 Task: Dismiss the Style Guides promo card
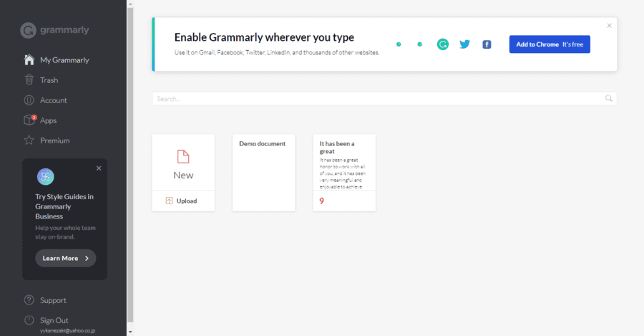(99, 168)
